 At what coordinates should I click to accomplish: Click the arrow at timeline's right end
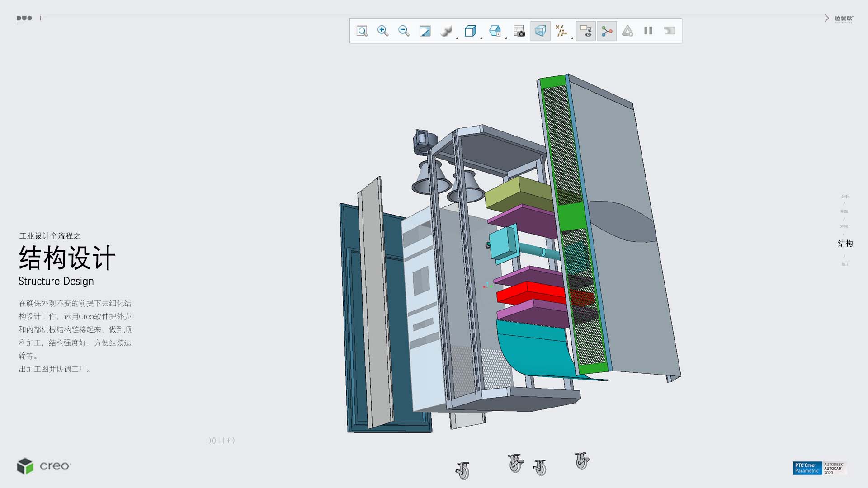[x=826, y=18]
